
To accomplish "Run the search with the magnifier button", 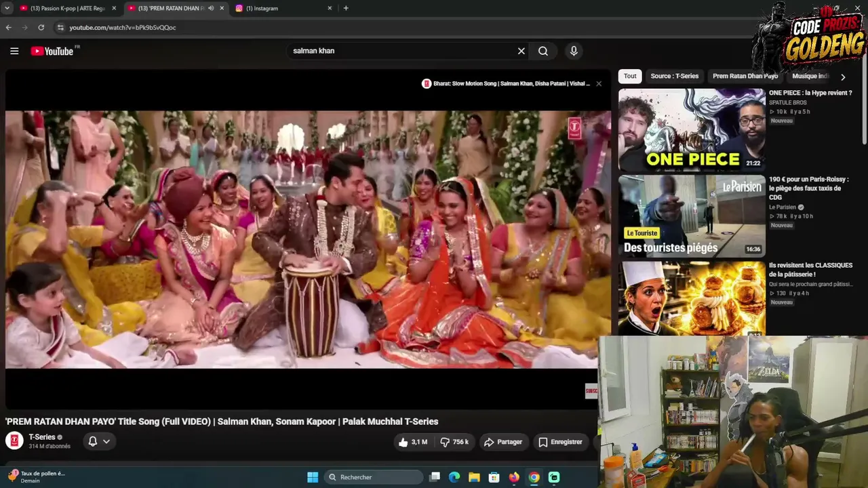I will click(543, 51).
